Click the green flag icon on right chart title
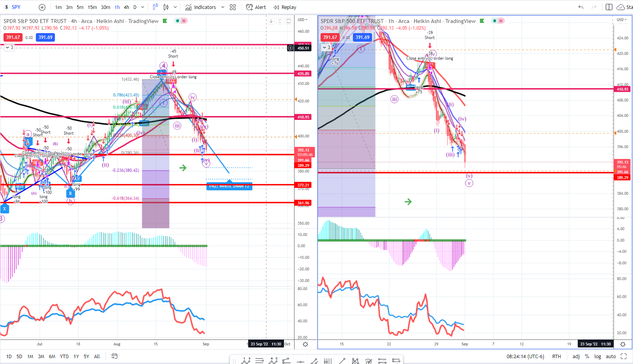Screen dimensions: 633x364 click(482, 21)
